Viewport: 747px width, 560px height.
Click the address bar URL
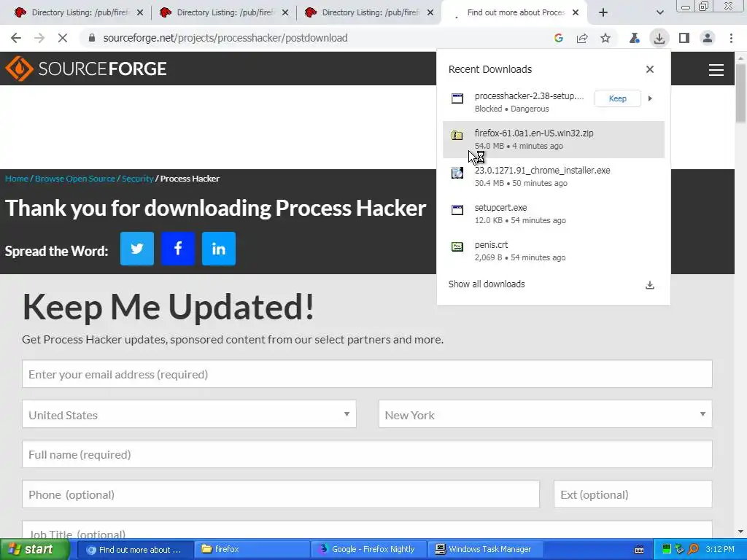coord(225,38)
